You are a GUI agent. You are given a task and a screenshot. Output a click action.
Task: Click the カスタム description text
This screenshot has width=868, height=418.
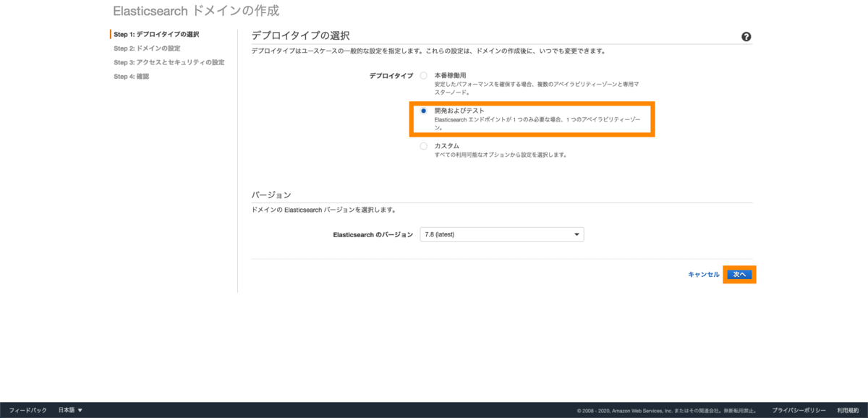500,155
